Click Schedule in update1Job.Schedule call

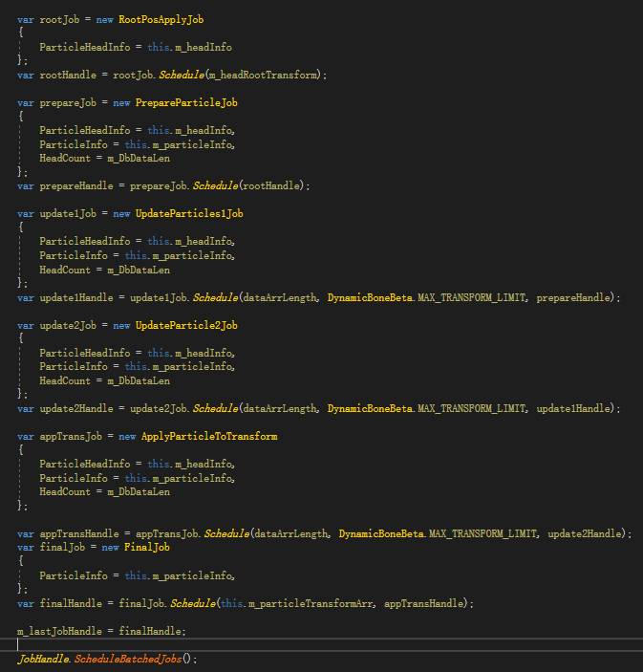216,297
